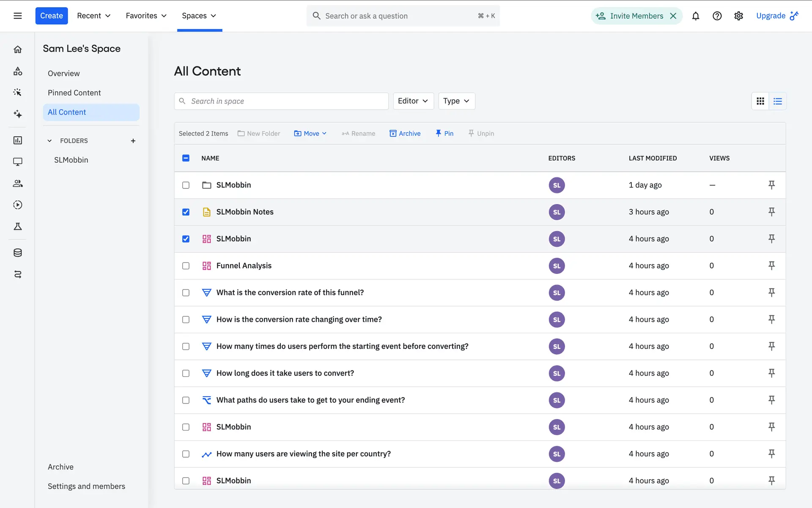Toggle the select-all header checkbox

(186, 158)
